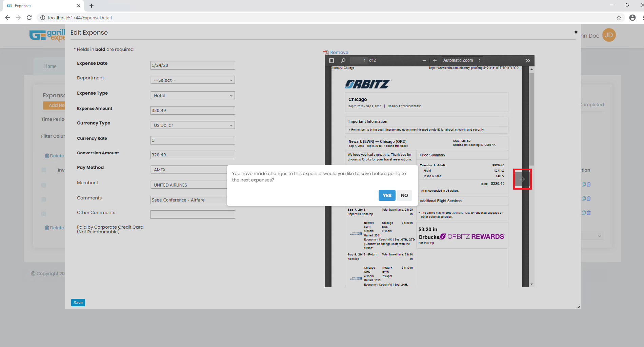The image size is (644, 347).
Task: Click YES to save expense changes
Action: click(x=387, y=195)
